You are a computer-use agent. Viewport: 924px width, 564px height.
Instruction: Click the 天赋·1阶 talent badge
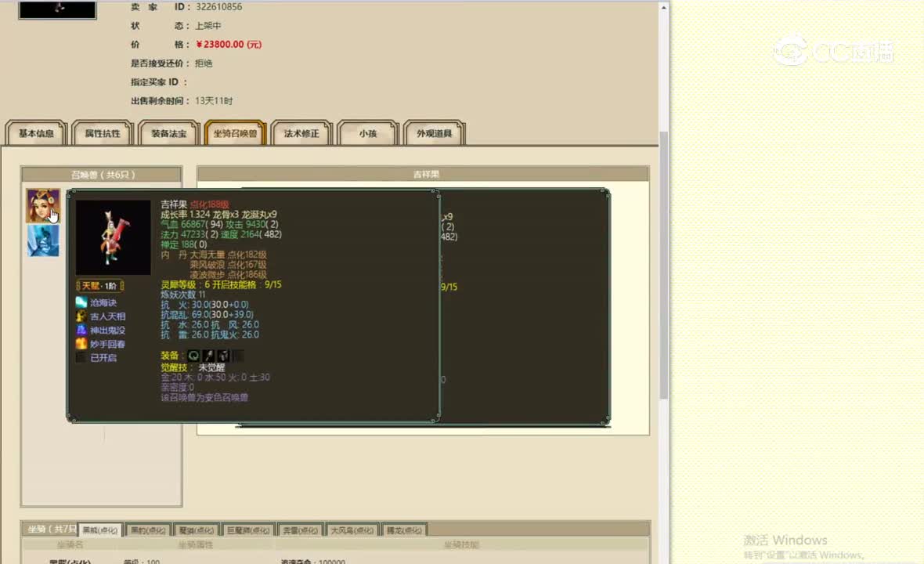[99, 286]
